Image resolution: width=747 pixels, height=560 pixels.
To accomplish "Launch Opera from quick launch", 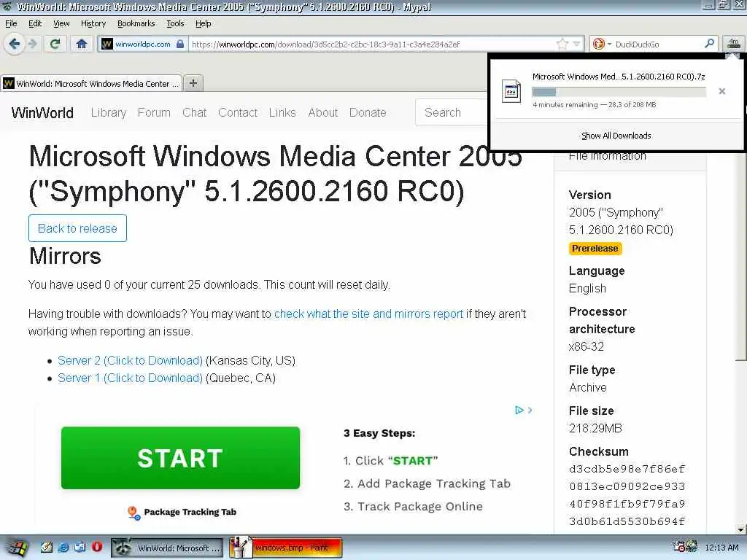I will point(97,547).
